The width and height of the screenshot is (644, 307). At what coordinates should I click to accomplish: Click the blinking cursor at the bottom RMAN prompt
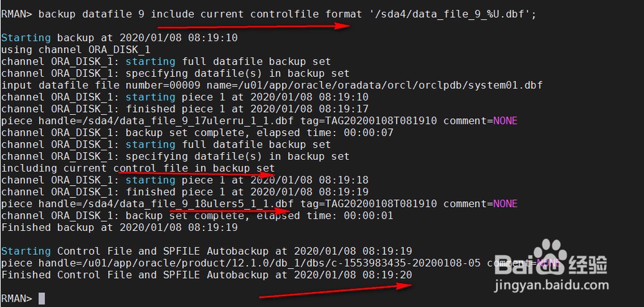(42, 298)
